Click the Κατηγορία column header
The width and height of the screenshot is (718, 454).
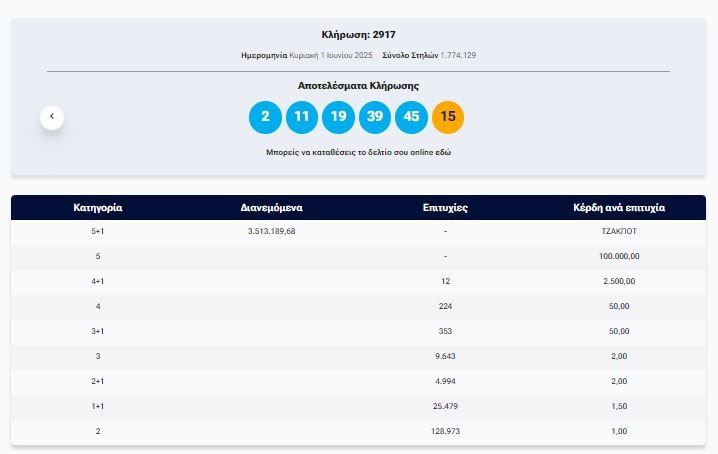(98, 208)
